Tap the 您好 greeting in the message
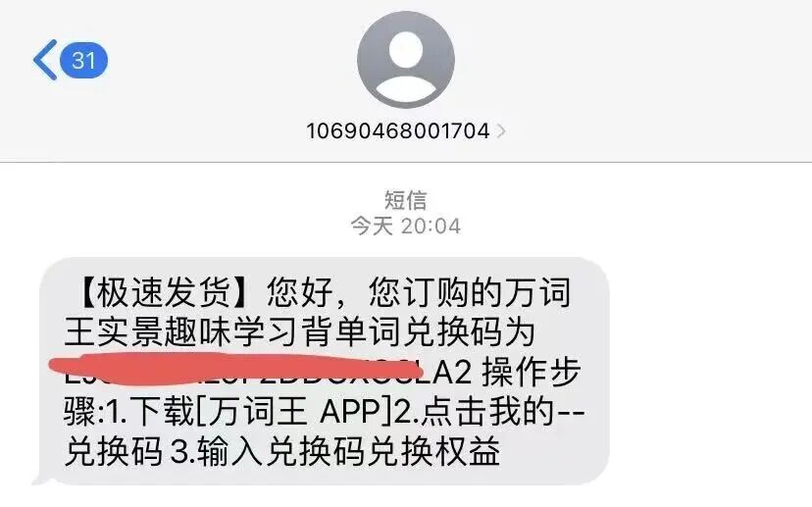 [300, 292]
